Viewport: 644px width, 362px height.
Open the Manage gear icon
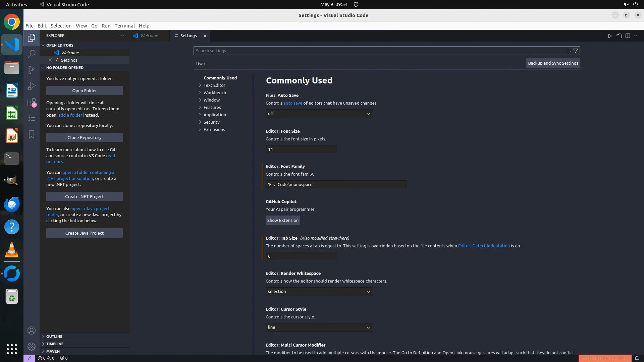[x=32, y=346]
